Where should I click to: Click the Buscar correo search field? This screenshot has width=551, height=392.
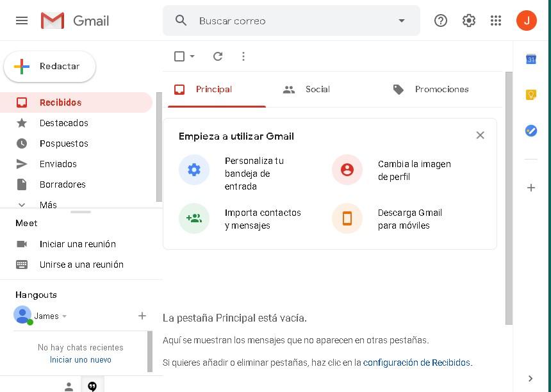click(288, 20)
